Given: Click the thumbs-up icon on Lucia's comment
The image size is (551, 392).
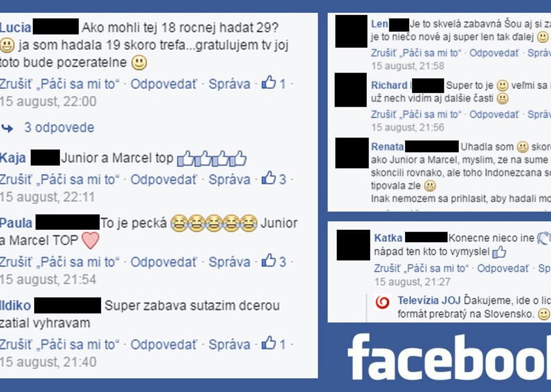Looking at the screenshot, I should tap(269, 83).
